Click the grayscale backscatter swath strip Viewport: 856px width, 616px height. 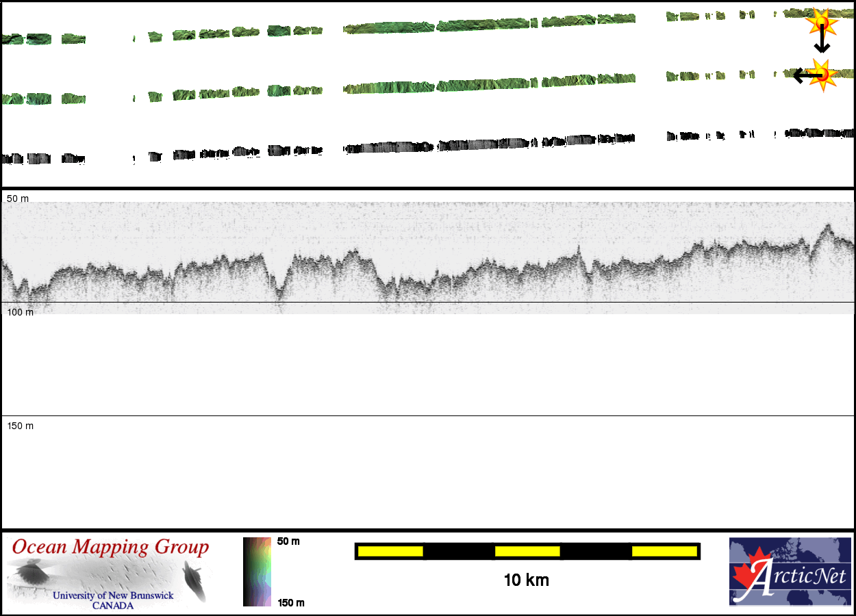(479, 145)
